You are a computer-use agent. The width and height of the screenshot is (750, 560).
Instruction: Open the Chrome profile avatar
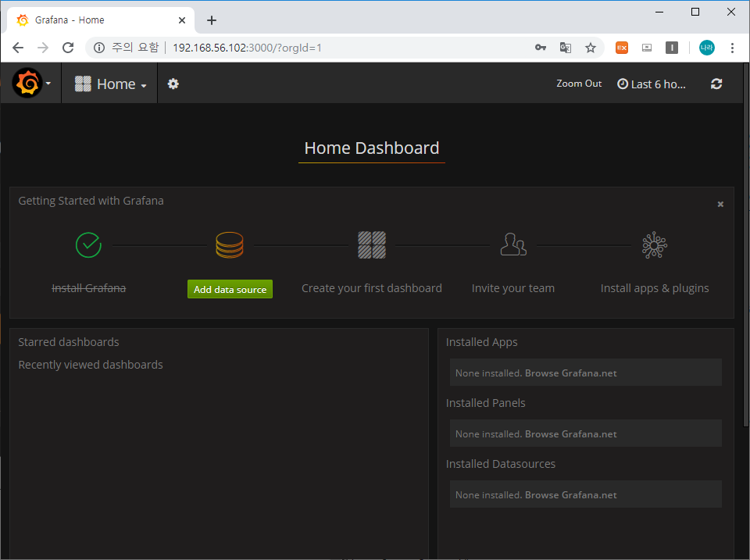point(706,48)
